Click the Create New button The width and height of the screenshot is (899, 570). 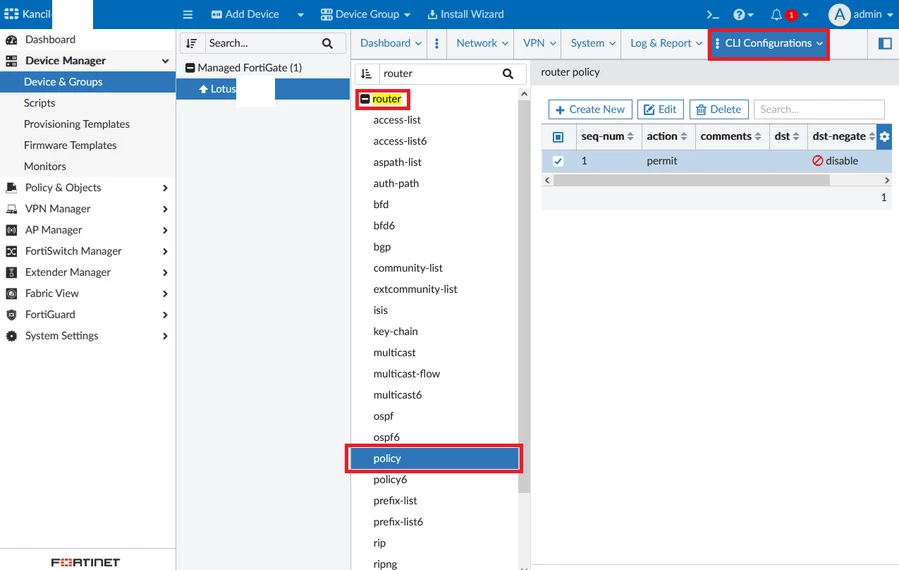590,110
